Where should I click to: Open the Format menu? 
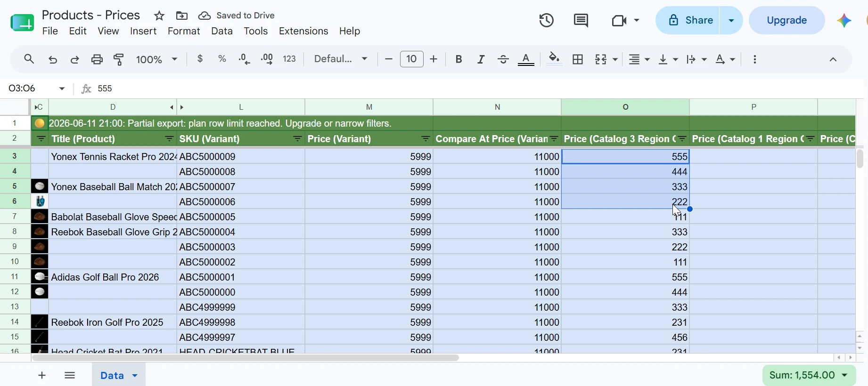(x=184, y=31)
